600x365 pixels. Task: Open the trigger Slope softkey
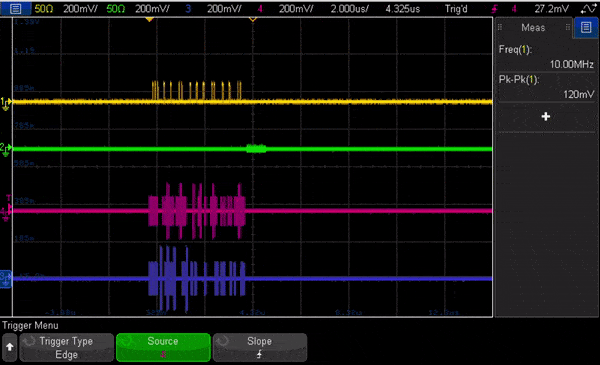(259, 347)
